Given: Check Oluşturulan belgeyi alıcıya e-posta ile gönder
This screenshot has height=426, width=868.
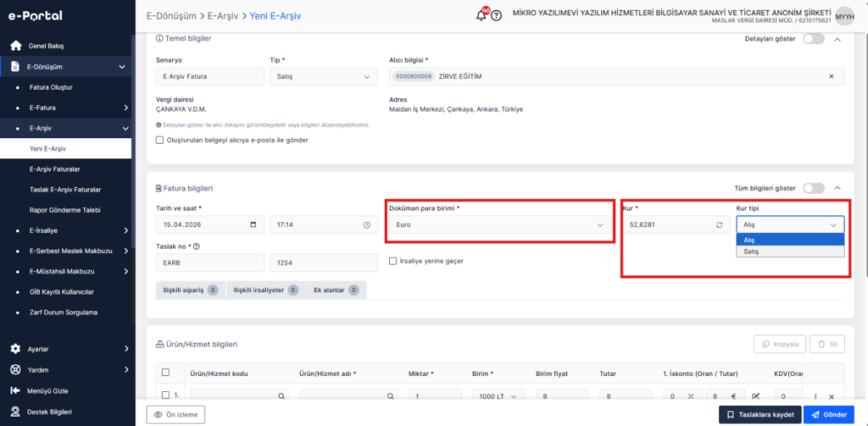Looking at the screenshot, I should (160, 141).
